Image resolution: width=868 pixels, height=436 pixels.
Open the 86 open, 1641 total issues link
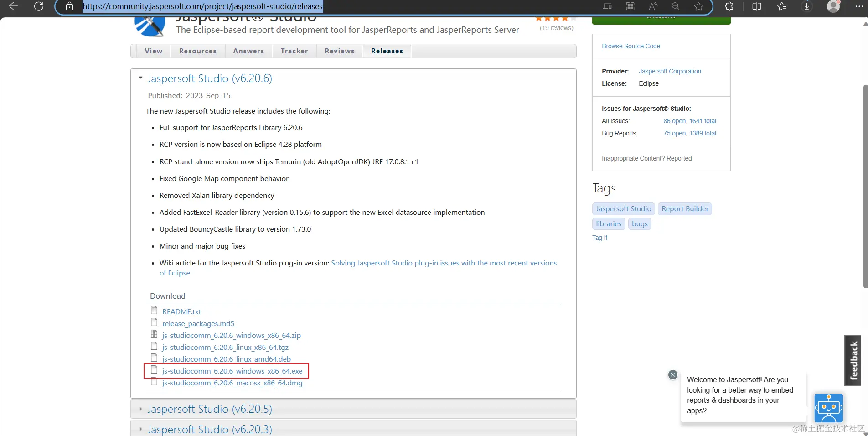coord(690,121)
